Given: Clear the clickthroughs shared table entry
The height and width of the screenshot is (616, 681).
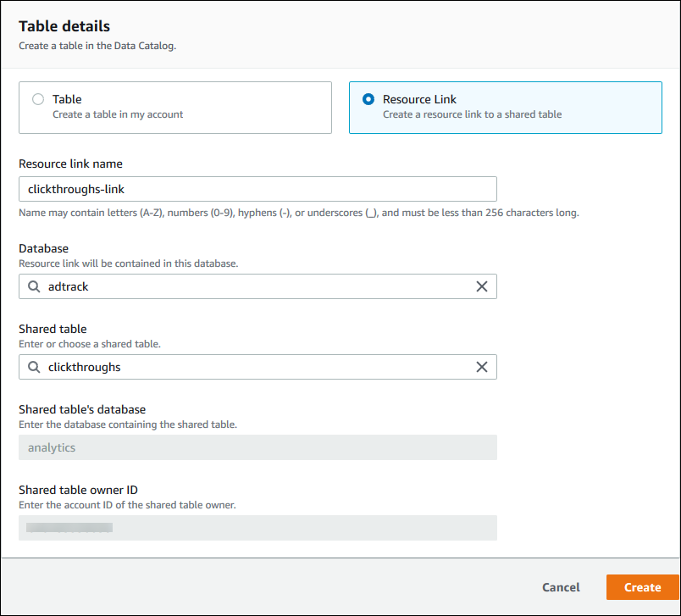Looking at the screenshot, I should click(481, 367).
